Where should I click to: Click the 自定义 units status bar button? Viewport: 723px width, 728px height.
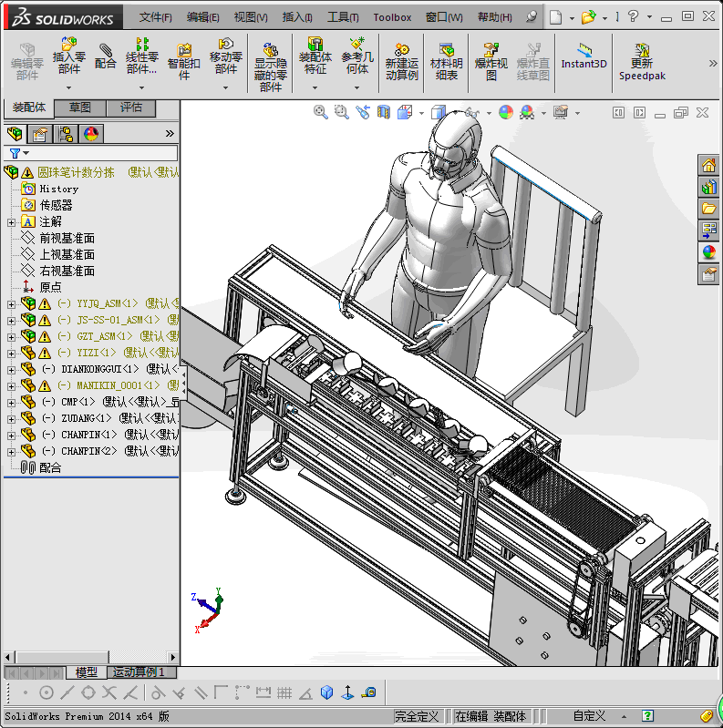(589, 716)
